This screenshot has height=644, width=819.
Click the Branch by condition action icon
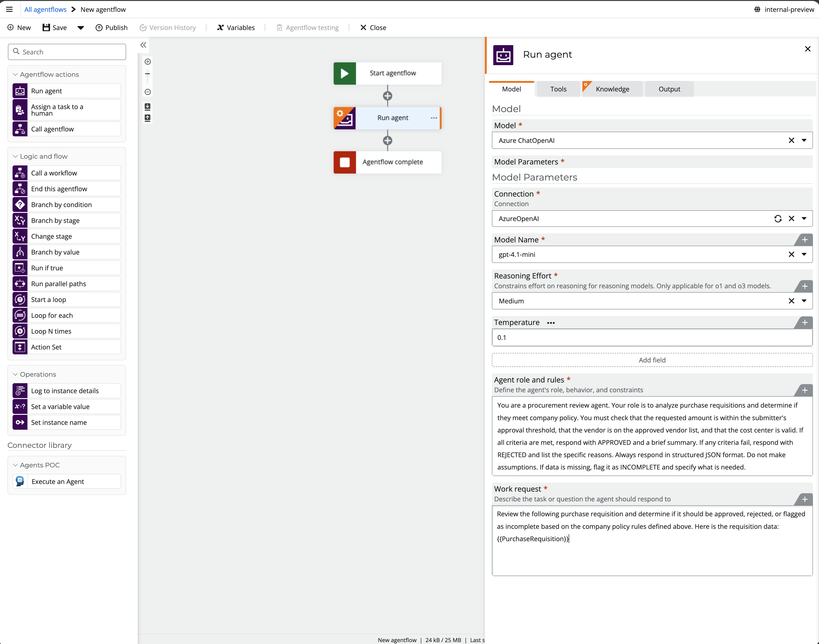20,205
